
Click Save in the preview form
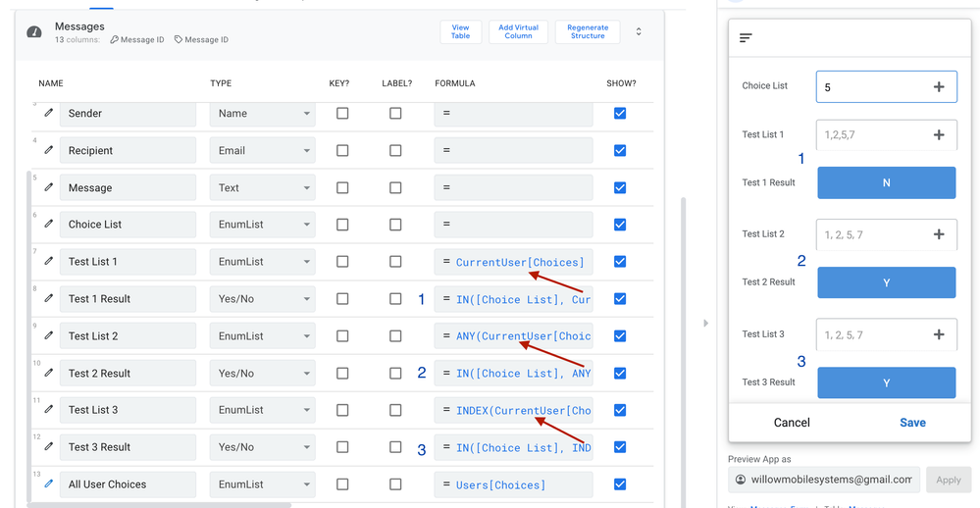(912, 423)
